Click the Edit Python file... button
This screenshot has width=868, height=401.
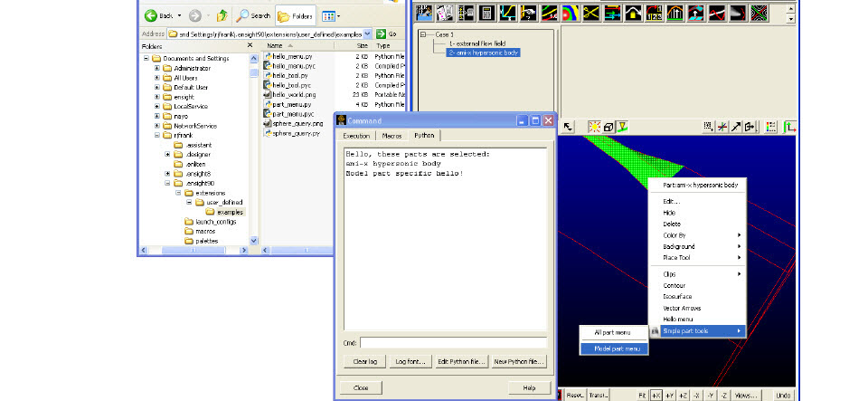(462, 362)
